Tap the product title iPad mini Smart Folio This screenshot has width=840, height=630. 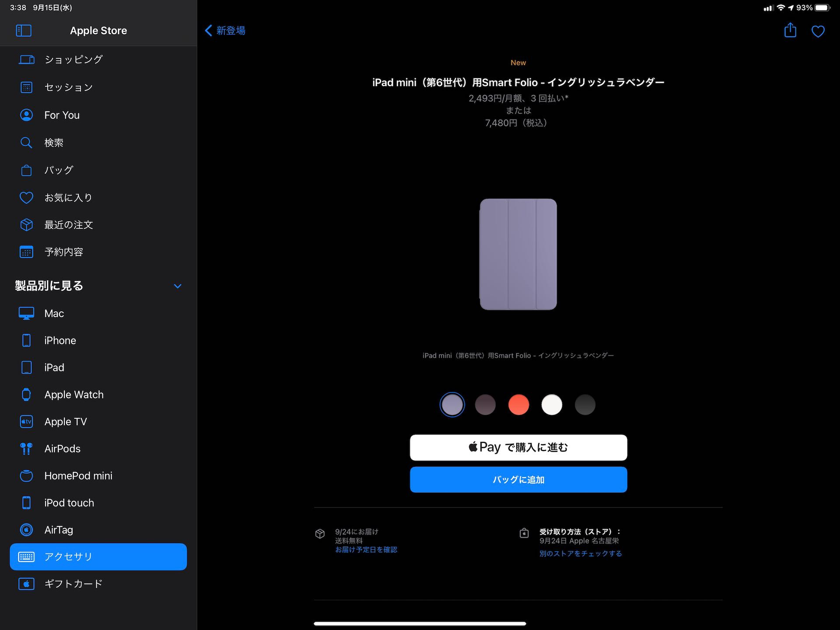tap(518, 82)
